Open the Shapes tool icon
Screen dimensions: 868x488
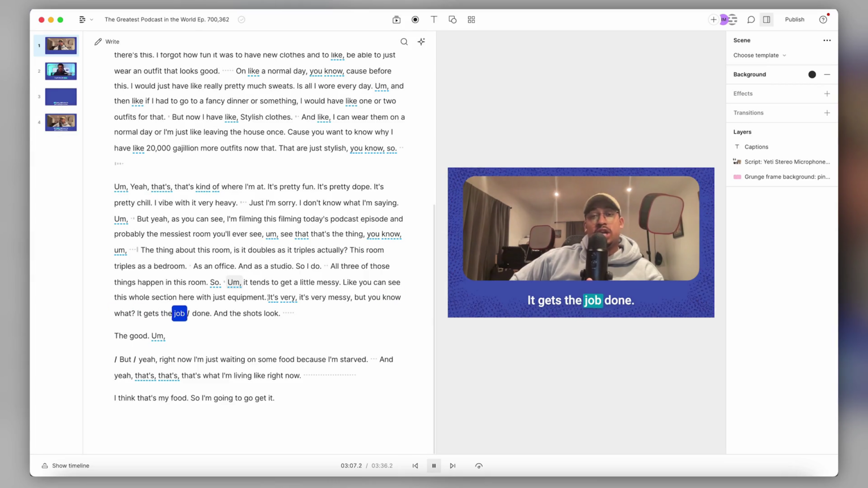coord(452,19)
